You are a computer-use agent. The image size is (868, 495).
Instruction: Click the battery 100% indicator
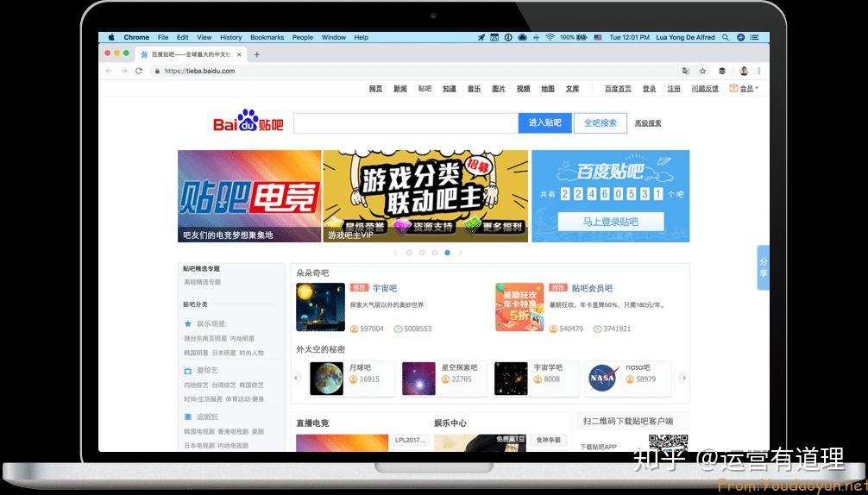[x=574, y=38]
